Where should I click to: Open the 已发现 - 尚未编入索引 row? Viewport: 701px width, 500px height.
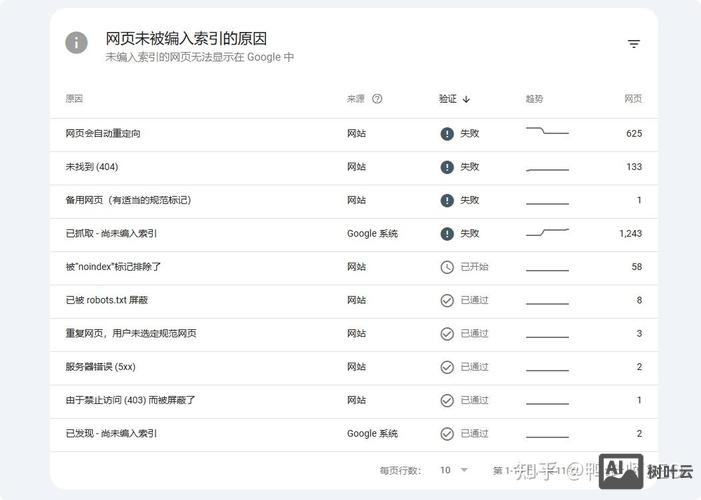(x=354, y=435)
